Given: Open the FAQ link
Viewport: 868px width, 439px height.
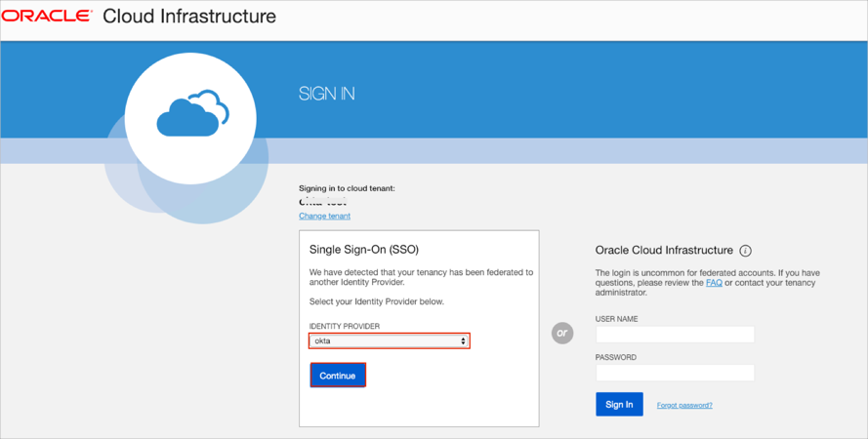Looking at the screenshot, I should [714, 283].
